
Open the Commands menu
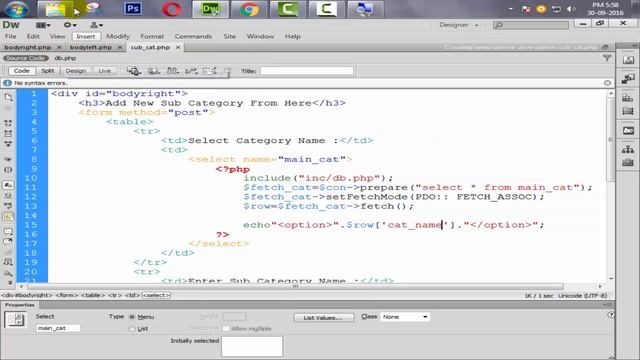193,36
